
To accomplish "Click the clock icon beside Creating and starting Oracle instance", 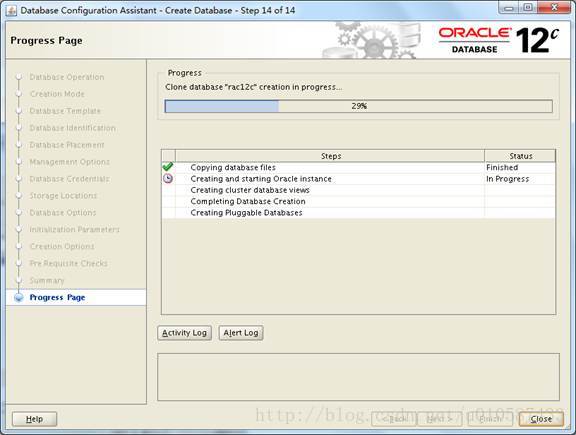I will [168, 179].
